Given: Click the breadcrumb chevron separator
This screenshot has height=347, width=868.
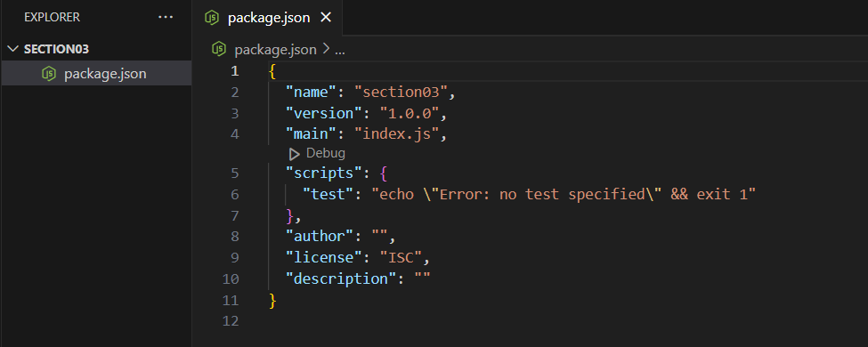Looking at the screenshot, I should click(326, 50).
